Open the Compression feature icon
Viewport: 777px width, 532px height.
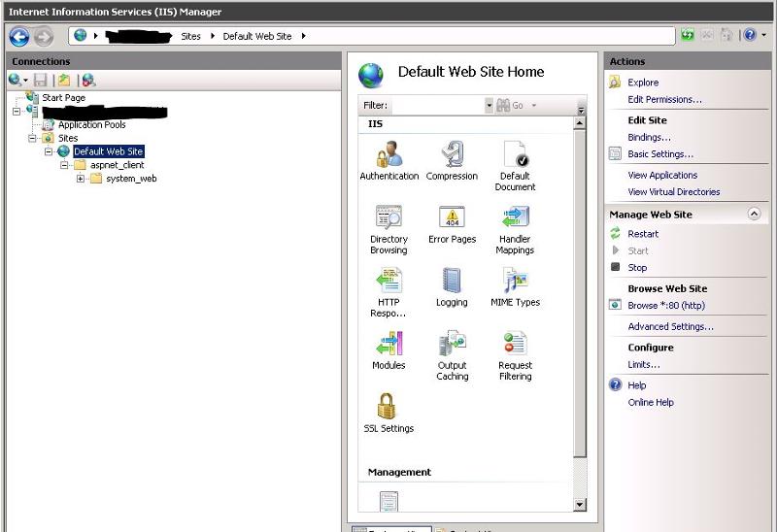tap(452, 154)
